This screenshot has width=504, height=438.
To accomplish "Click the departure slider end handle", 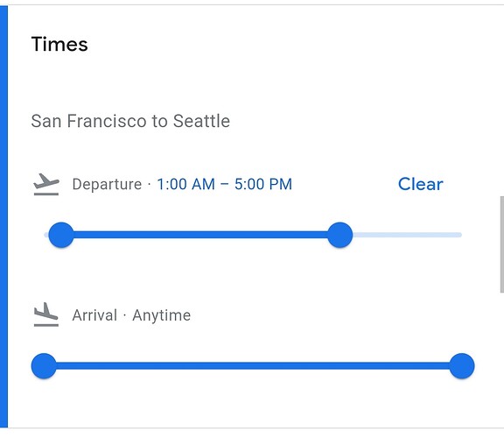I will (339, 235).
